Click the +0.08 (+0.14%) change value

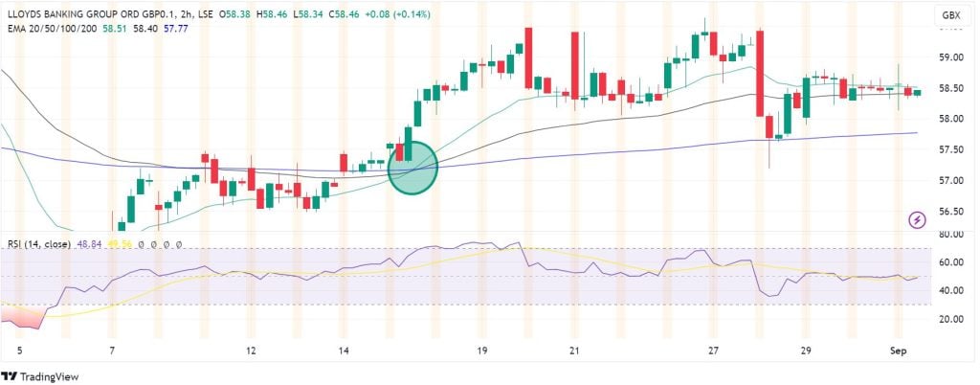(397, 14)
